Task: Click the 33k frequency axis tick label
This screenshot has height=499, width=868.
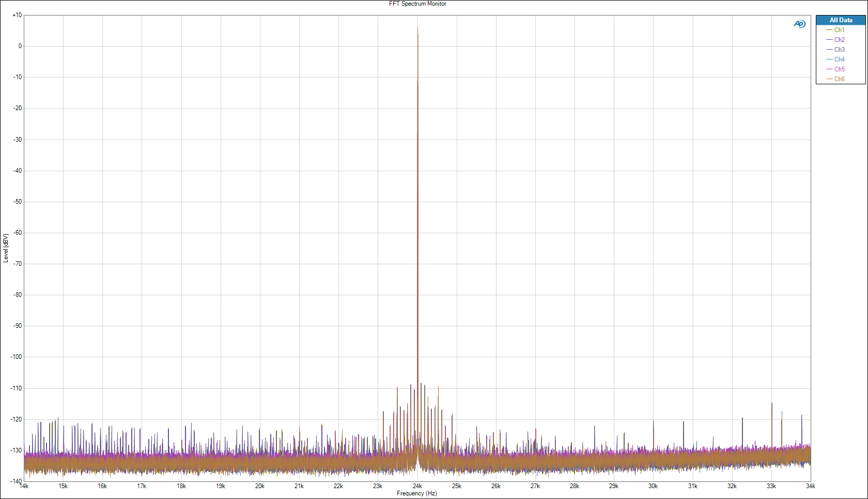Action: point(771,486)
